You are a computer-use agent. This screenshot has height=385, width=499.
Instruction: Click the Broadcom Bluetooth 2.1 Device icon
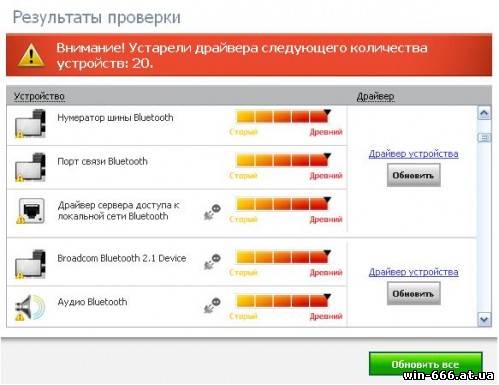[30, 264]
